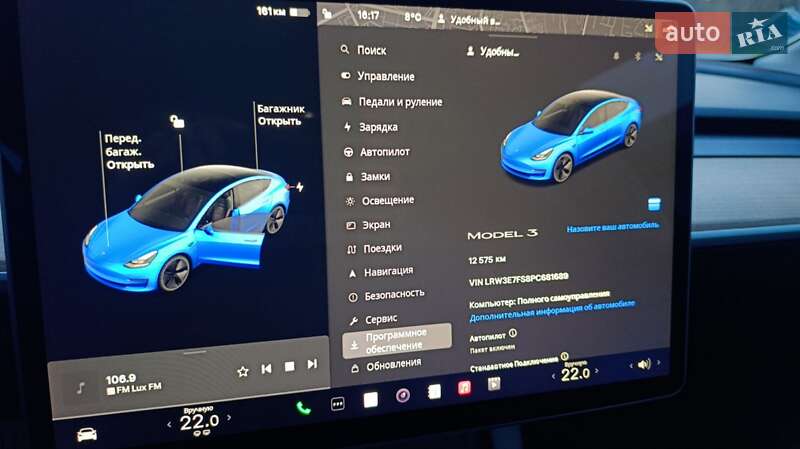800x449 pixels.
Task: Decrease passenger temperature with left arrow
Action: pos(554,377)
